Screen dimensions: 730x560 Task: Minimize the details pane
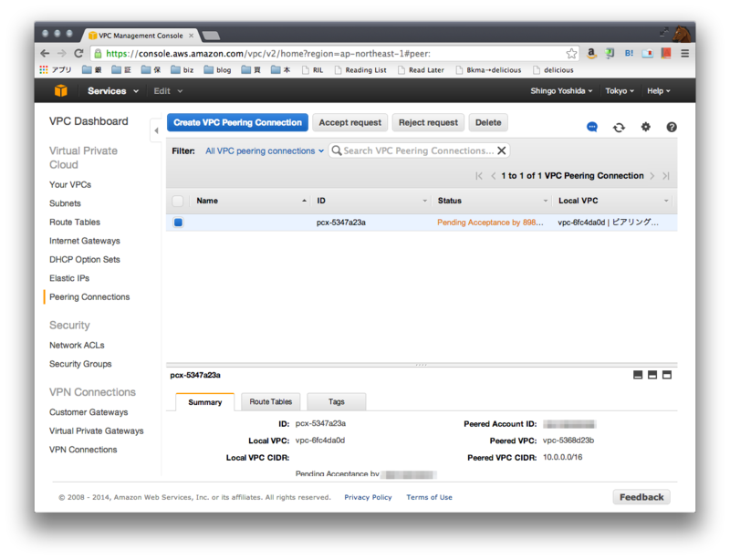638,375
